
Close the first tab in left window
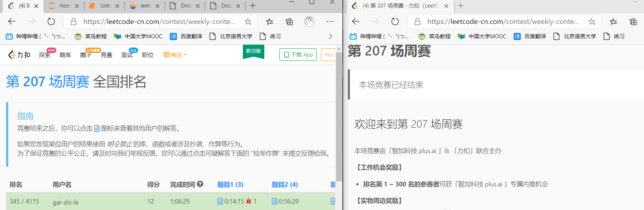(36, 6)
